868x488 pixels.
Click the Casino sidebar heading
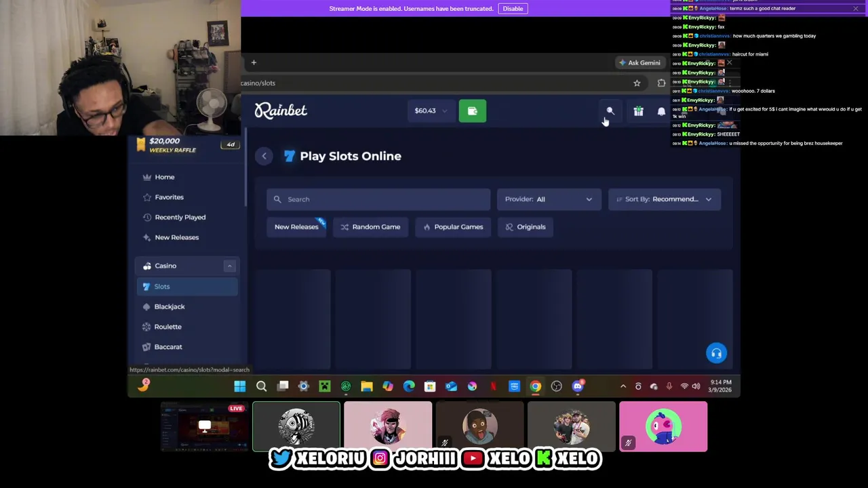165,266
